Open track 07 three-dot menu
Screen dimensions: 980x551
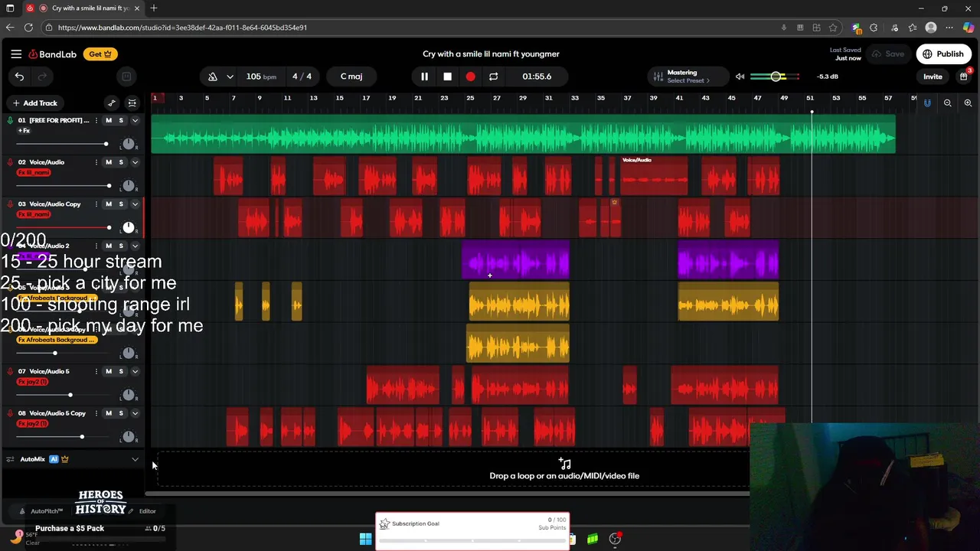pos(96,371)
